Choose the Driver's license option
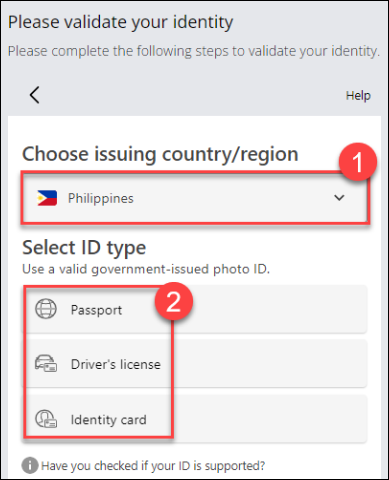389x480 pixels. pos(195,364)
